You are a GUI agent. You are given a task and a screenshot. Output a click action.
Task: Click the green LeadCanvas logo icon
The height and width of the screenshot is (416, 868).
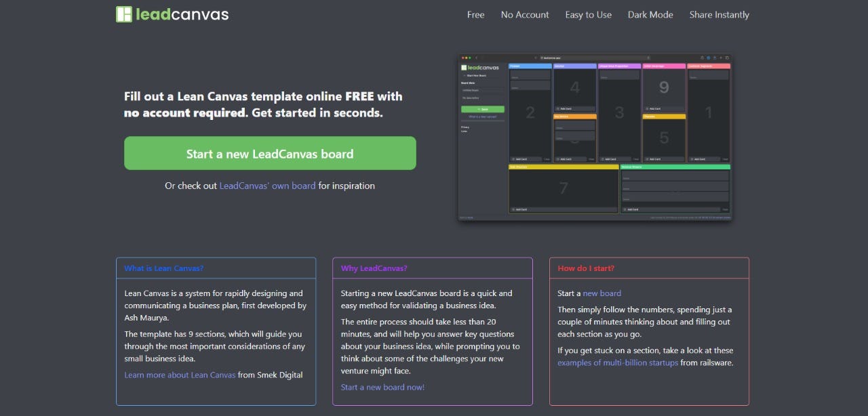tap(123, 14)
